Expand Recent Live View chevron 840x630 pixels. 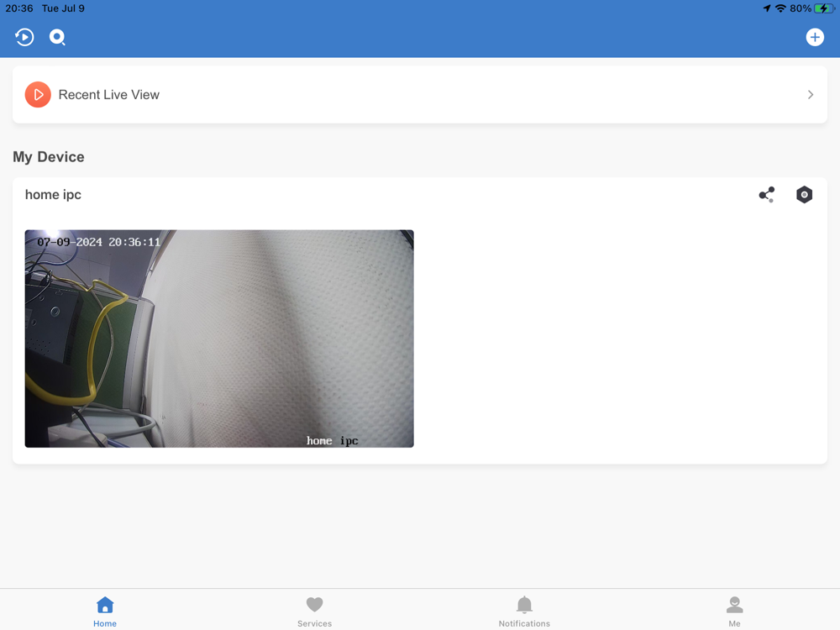coord(810,94)
